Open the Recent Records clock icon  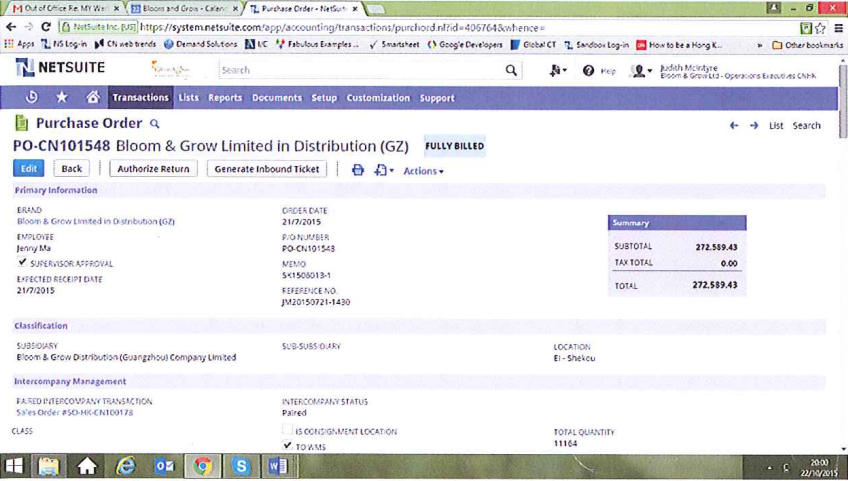click(x=31, y=97)
